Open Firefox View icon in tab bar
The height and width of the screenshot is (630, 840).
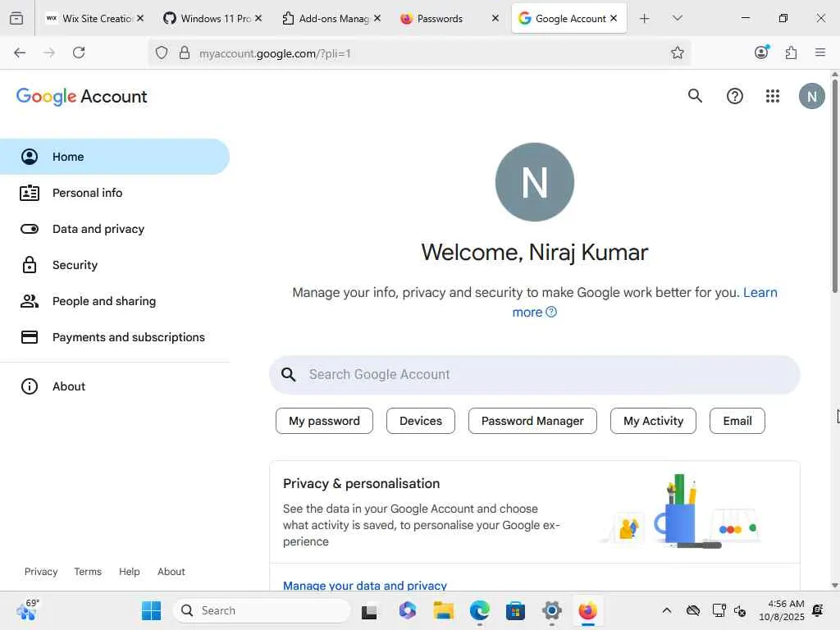coord(16,18)
